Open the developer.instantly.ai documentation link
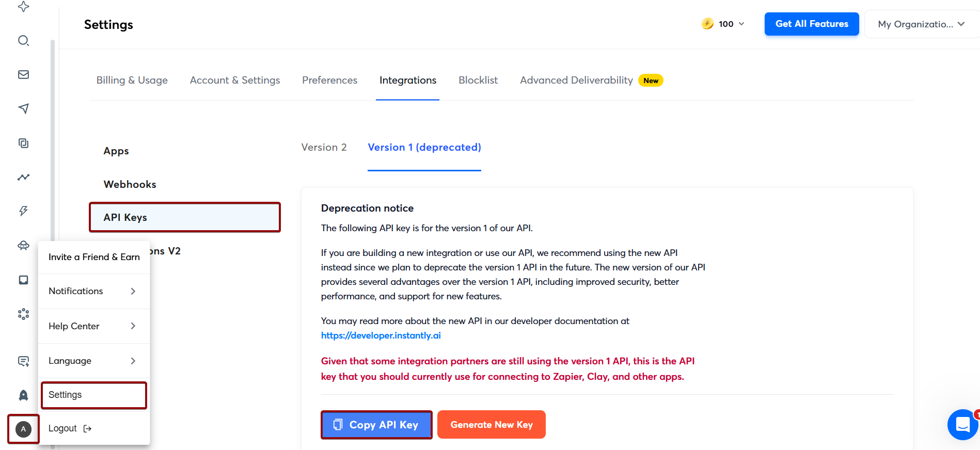 click(x=381, y=335)
